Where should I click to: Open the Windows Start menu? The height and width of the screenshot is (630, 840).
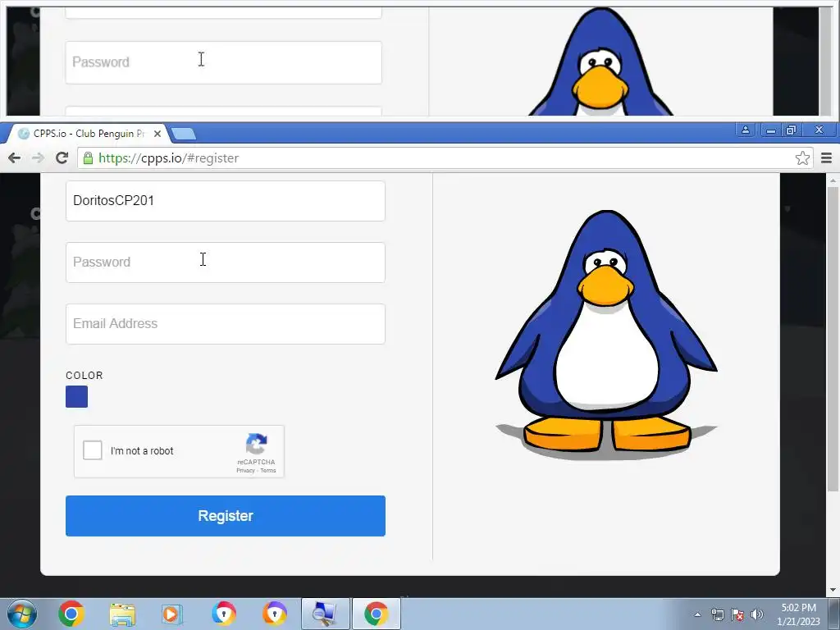tap(22, 614)
